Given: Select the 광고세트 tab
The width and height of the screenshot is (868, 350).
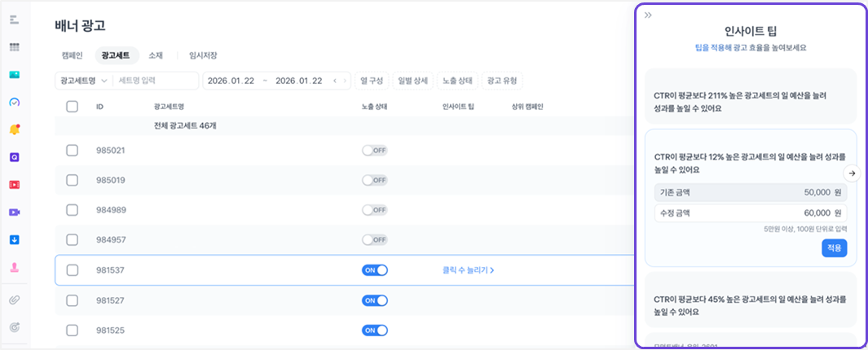Looking at the screenshot, I should pyautogui.click(x=117, y=55).
